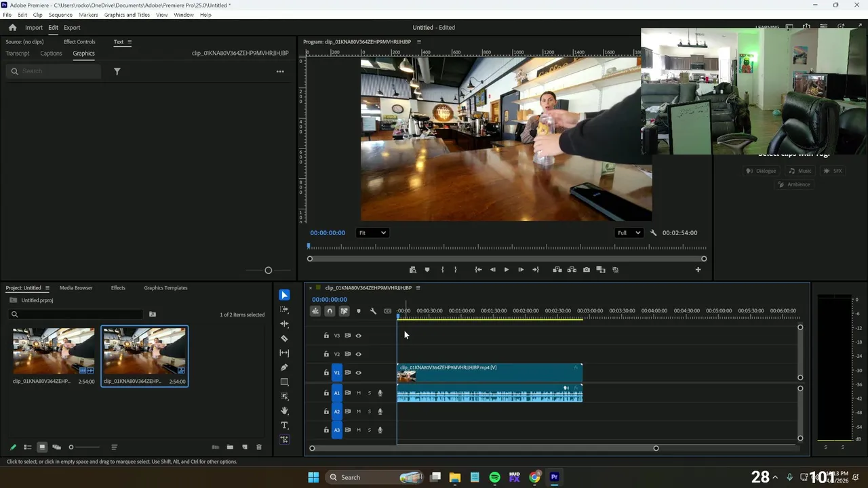The height and width of the screenshot is (488, 868).
Task: Open Spotify from the taskbar
Action: coord(494,477)
